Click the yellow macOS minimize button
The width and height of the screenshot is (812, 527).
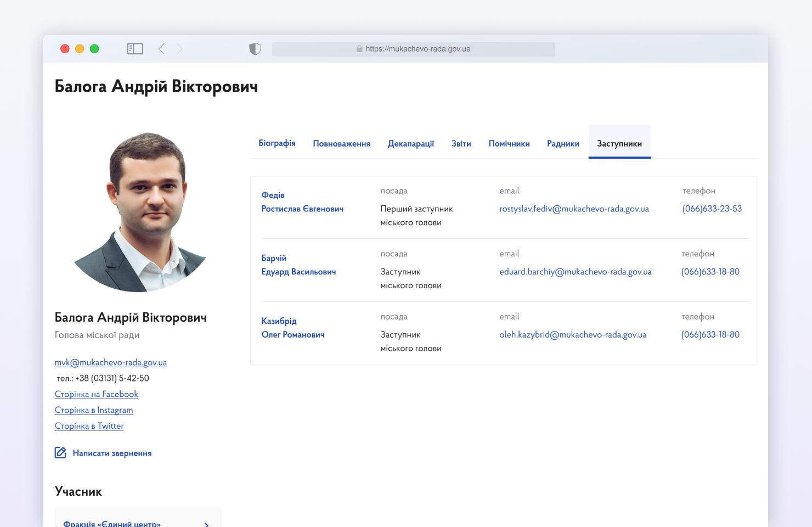[80, 49]
